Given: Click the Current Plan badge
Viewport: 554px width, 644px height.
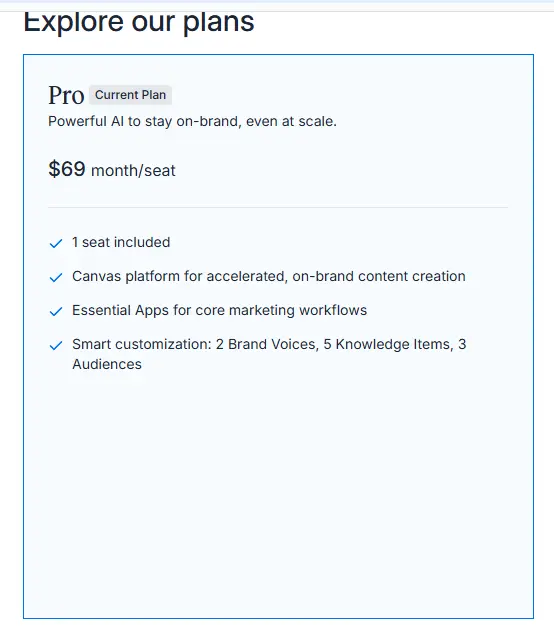Looking at the screenshot, I should pyautogui.click(x=130, y=95).
